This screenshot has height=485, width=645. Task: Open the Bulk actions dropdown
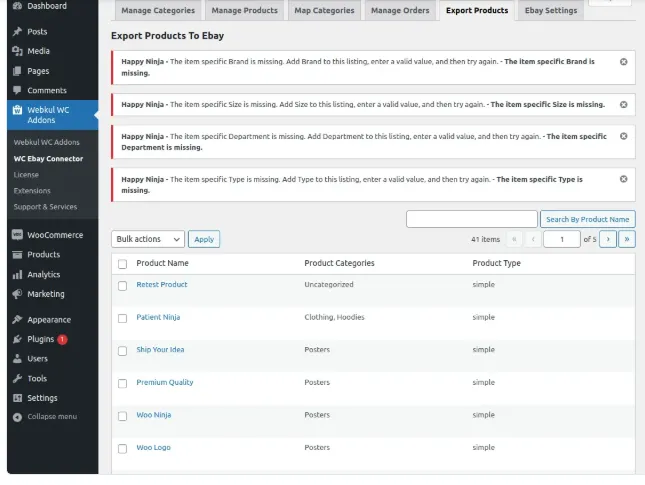tap(148, 239)
